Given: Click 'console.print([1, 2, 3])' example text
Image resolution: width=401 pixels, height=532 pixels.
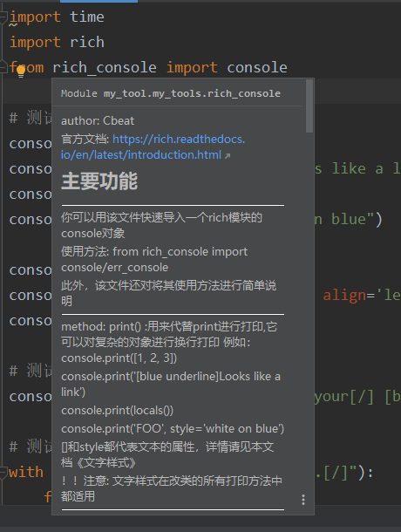Looking at the screenshot, I should (119, 358).
